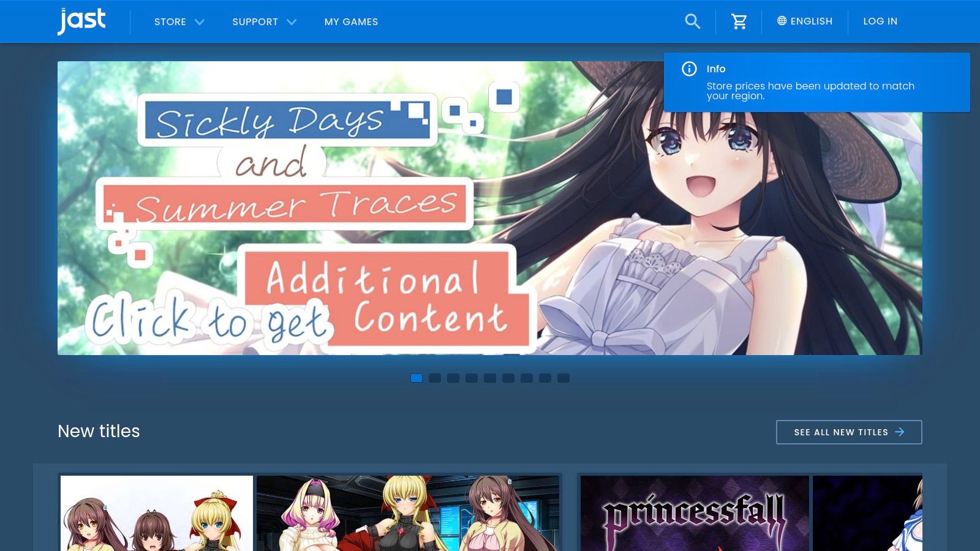
Task: Go to MY GAMES
Action: coord(351,22)
